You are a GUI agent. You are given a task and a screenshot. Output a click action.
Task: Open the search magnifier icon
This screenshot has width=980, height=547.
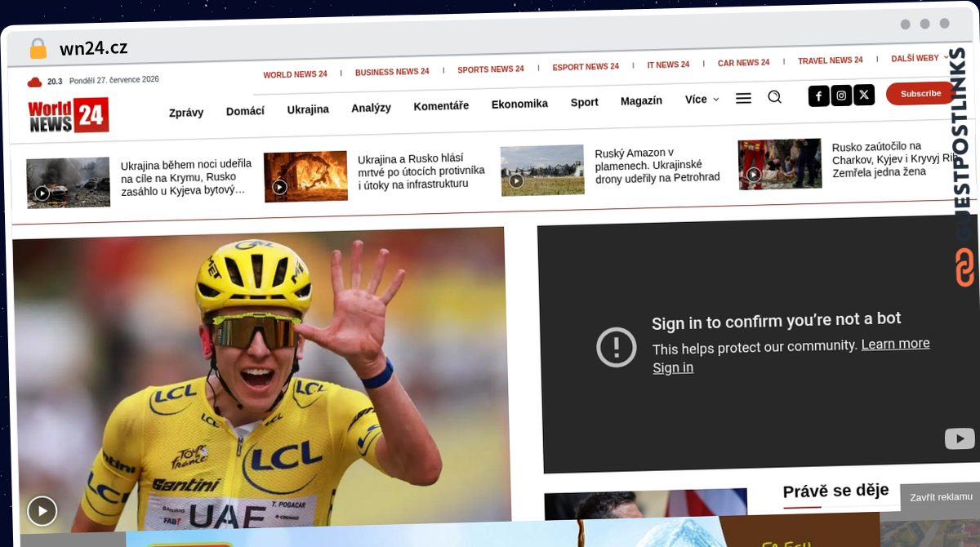coord(774,97)
